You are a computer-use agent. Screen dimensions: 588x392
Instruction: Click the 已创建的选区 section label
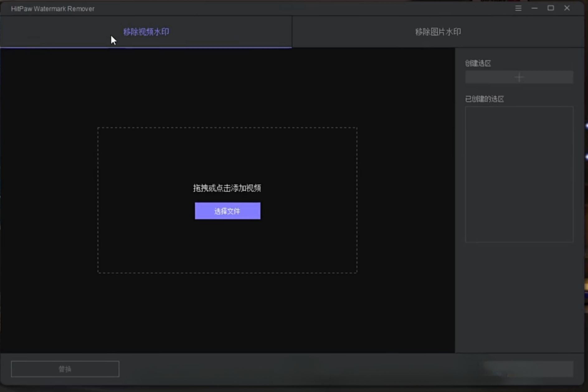(484, 99)
